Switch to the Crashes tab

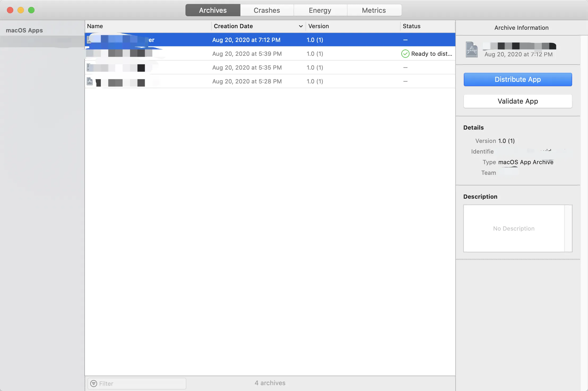pos(267,10)
